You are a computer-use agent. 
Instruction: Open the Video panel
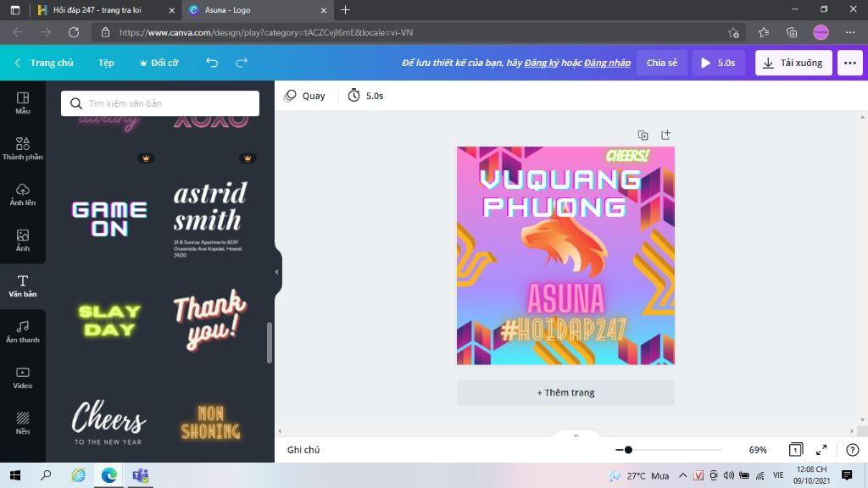point(23,378)
